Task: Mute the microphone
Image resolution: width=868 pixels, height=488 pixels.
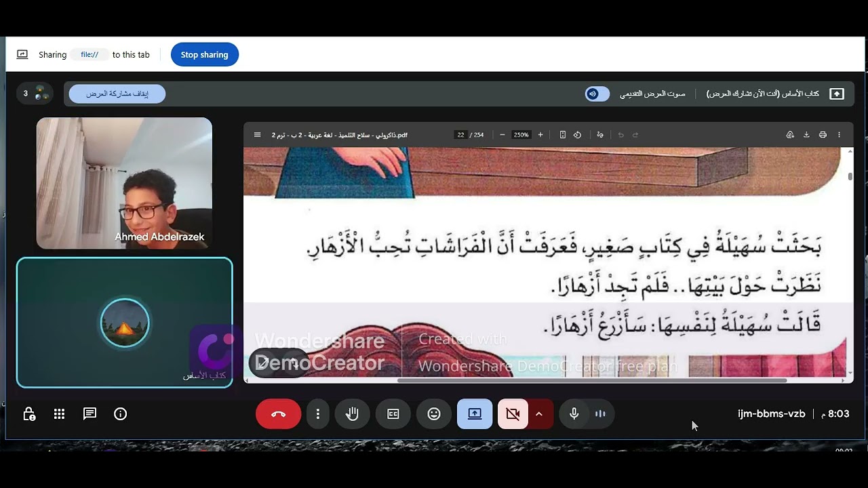Action: 574,414
